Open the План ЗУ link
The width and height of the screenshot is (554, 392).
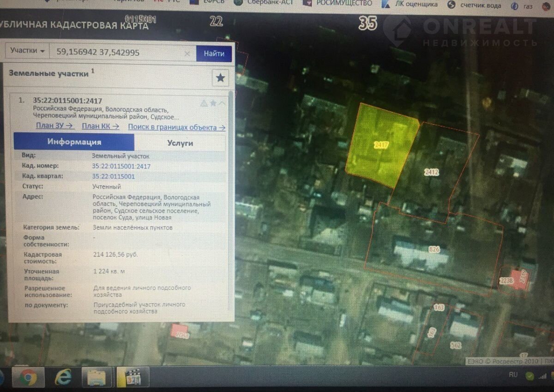pyautogui.click(x=54, y=126)
